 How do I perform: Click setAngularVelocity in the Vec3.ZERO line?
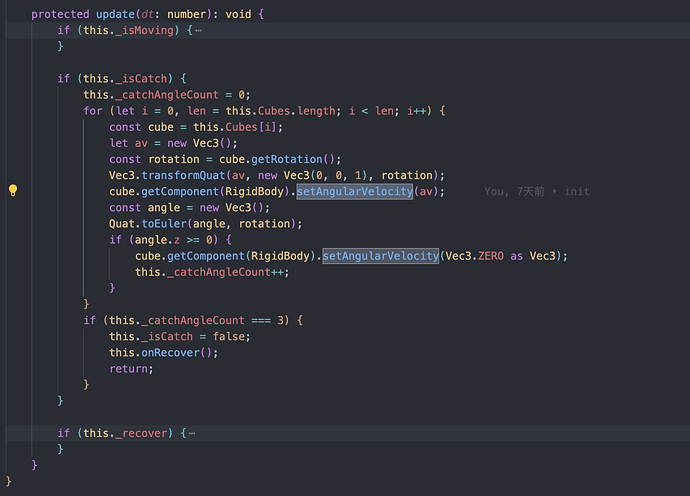(x=381, y=256)
